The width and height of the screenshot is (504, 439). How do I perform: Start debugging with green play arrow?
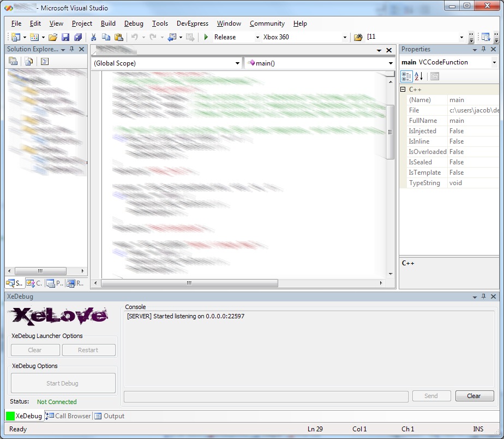[x=206, y=37]
